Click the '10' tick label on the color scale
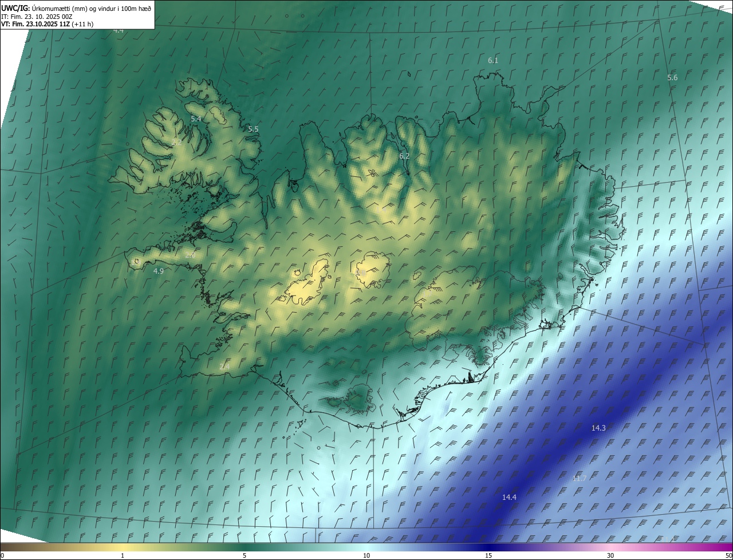Screen dimensions: 733x560 point(366,555)
